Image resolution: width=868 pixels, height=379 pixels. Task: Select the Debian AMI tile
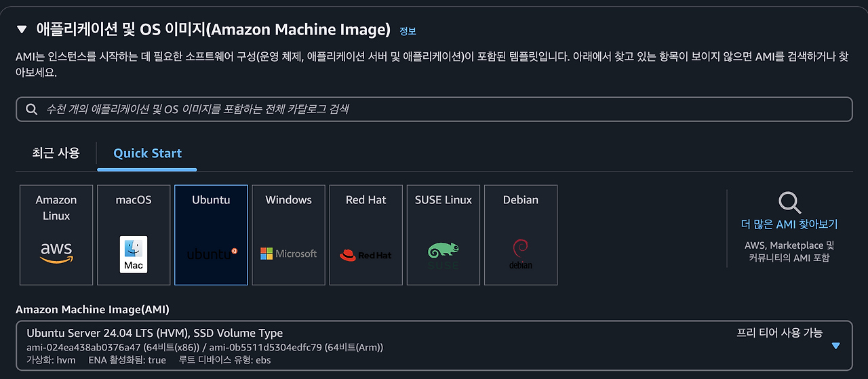[521, 235]
